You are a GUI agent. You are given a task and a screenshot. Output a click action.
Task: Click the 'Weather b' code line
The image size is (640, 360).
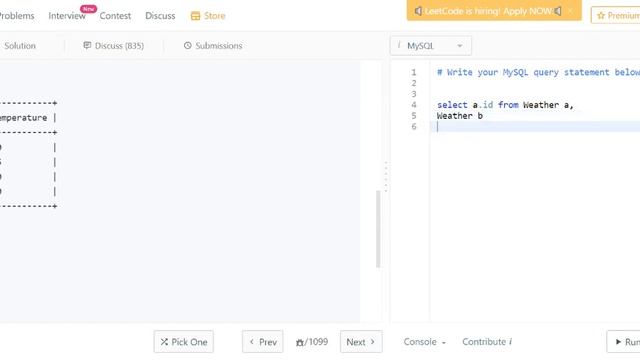click(460, 116)
